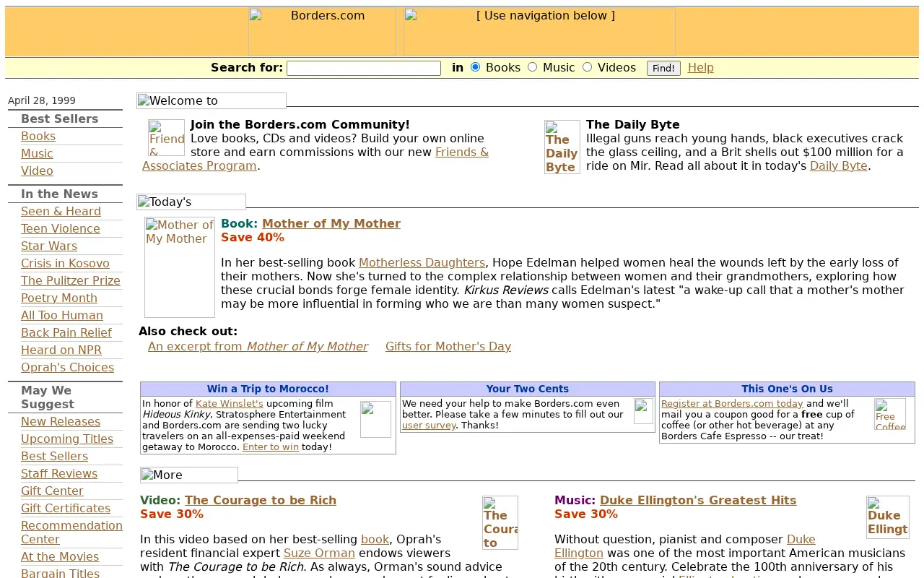Screen dimensions: 924x578
Task: Open Books under Best Sellers sidebar
Action: (x=38, y=136)
